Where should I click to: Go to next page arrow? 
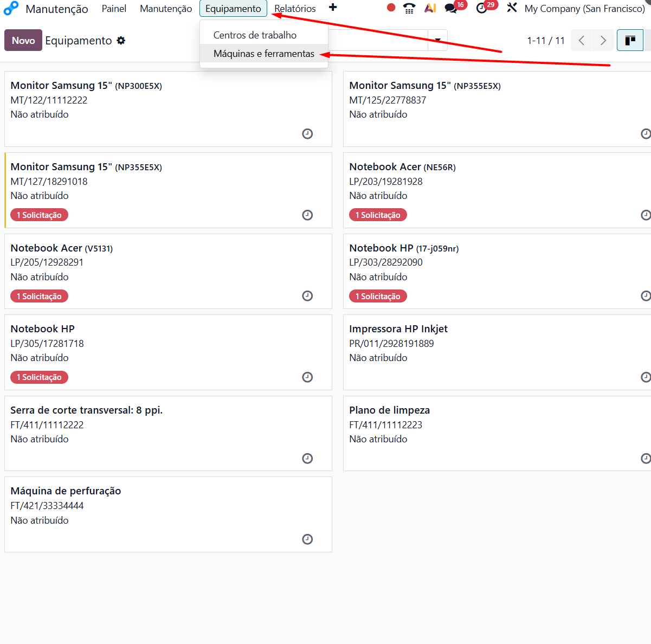click(x=603, y=41)
